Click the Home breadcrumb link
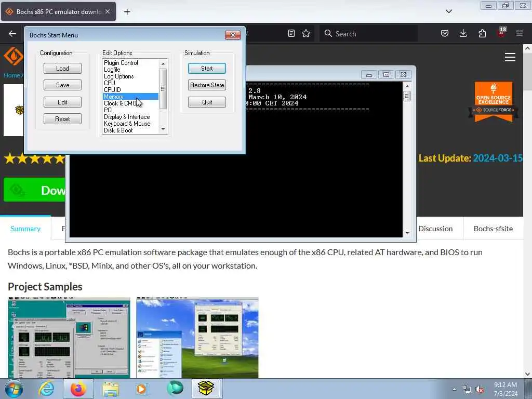532x399 pixels. coord(11,75)
